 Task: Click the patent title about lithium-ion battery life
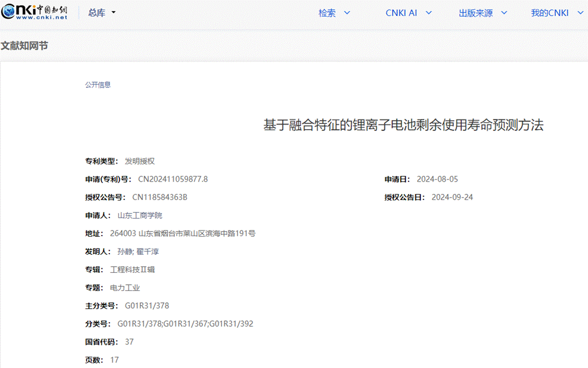pyautogui.click(x=403, y=125)
